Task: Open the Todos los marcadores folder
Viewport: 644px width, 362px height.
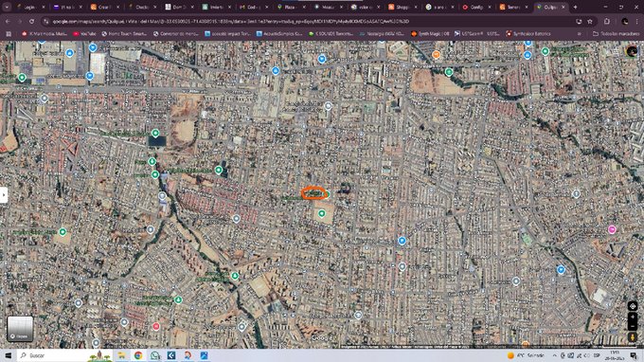Action: [x=616, y=34]
